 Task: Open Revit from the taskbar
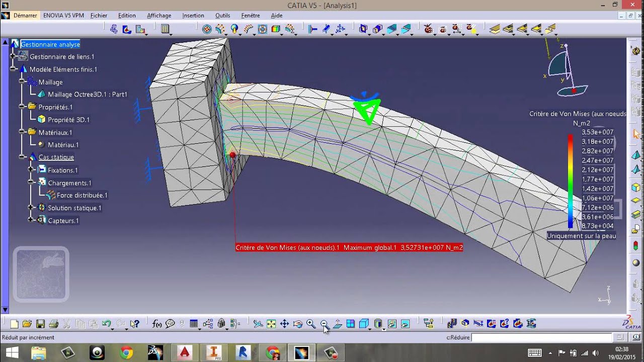(244, 352)
